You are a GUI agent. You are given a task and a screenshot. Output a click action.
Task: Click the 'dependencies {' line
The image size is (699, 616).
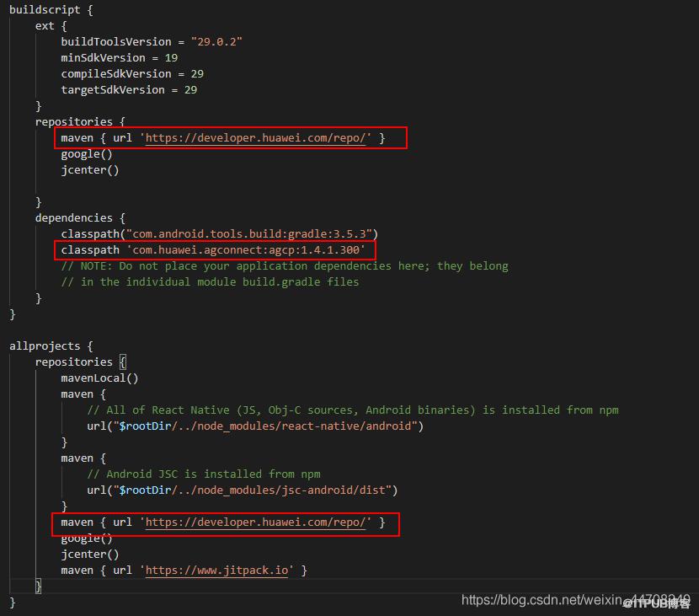point(80,218)
